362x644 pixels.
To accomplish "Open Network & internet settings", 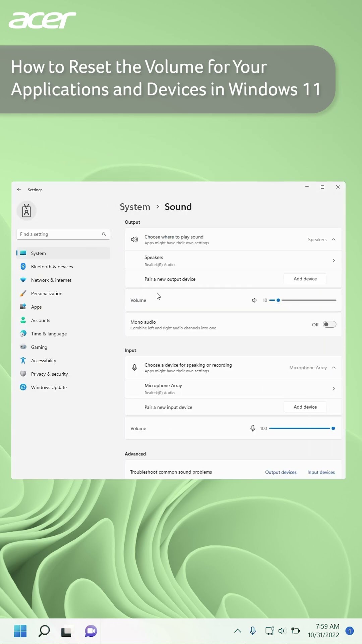I will (63, 280).
